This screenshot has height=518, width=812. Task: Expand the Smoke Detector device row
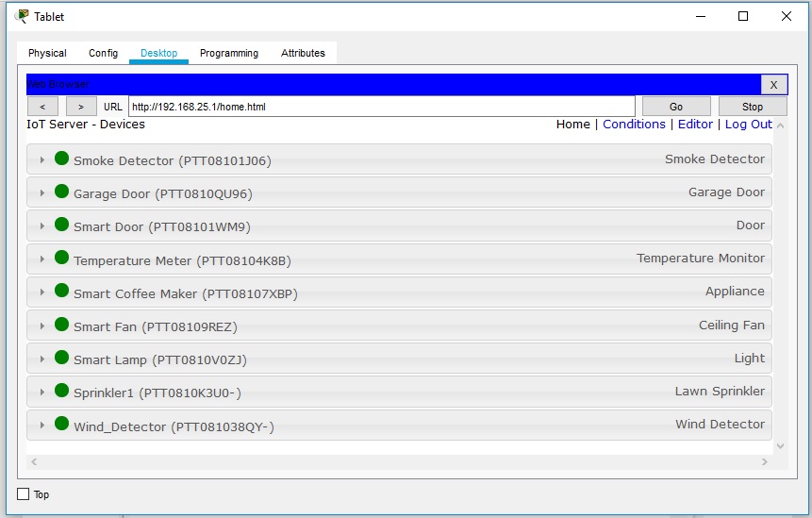pos(41,160)
